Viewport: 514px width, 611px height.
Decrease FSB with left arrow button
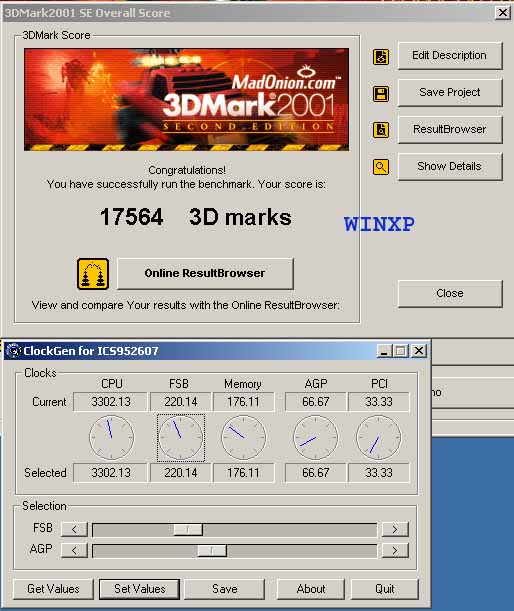click(x=74, y=529)
